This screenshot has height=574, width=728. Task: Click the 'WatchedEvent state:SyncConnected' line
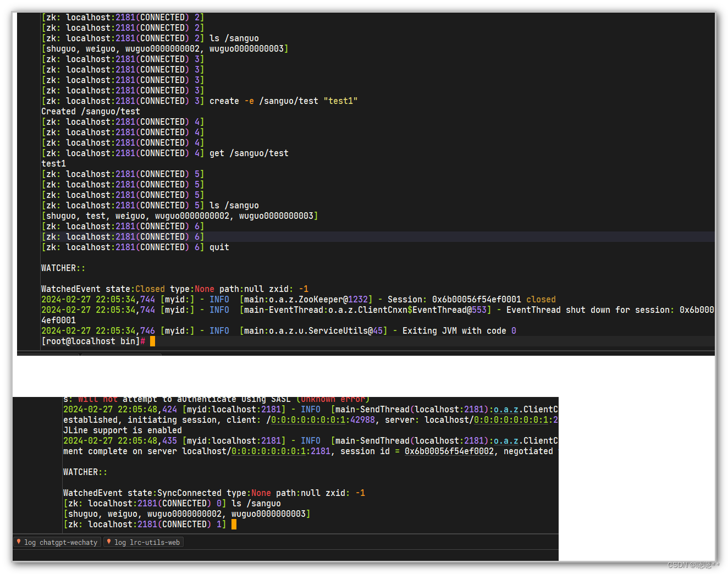(214, 493)
